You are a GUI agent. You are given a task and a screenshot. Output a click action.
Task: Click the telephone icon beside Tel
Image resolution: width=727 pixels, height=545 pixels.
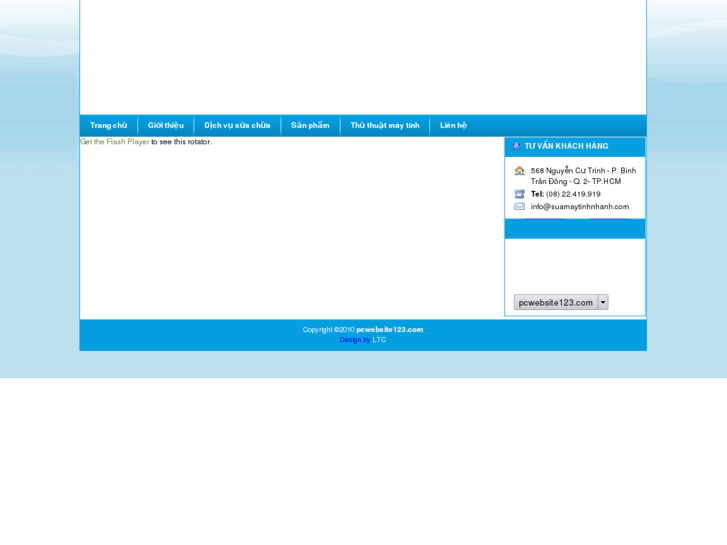(519, 194)
